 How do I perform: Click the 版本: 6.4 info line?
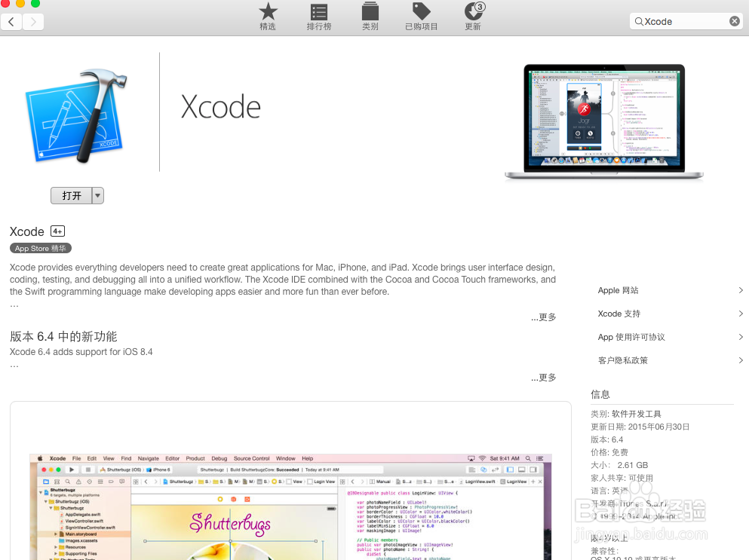coord(606,439)
